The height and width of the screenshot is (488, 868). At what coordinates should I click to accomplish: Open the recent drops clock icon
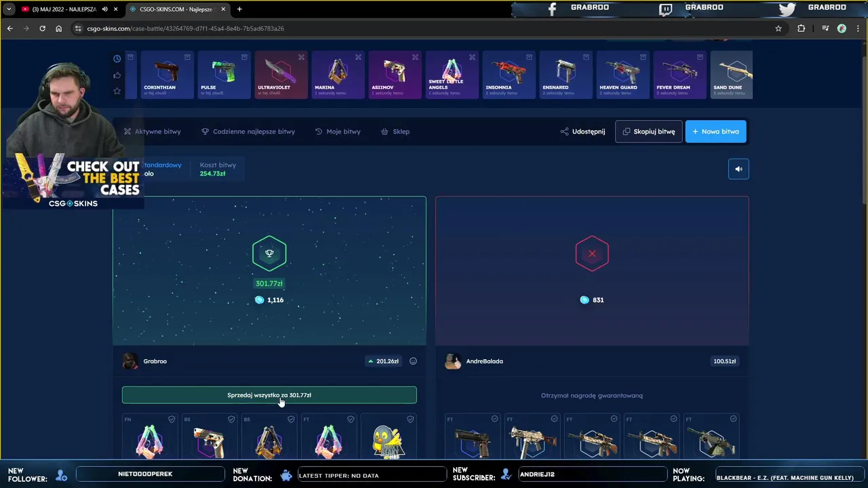point(117,59)
